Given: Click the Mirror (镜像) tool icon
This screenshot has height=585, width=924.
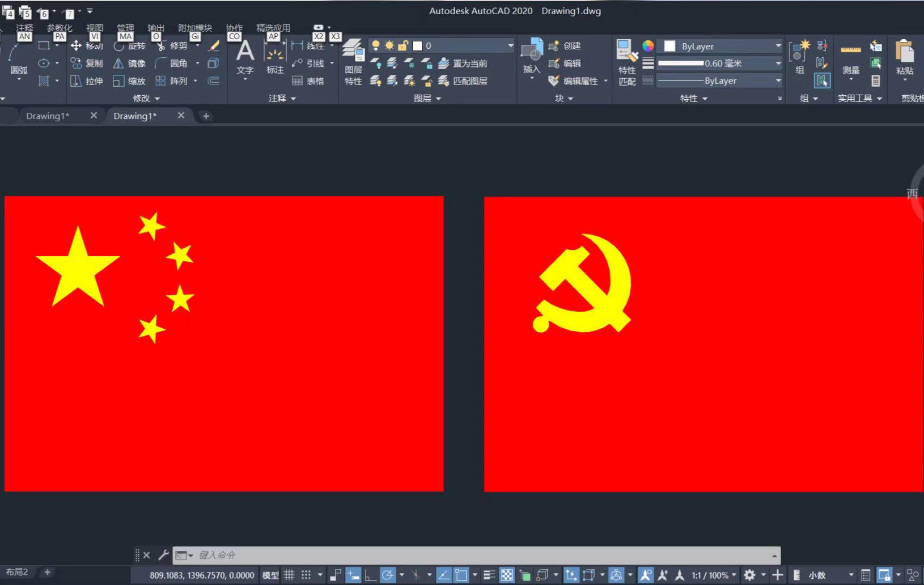Looking at the screenshot, I should click(x=118, y=63).
